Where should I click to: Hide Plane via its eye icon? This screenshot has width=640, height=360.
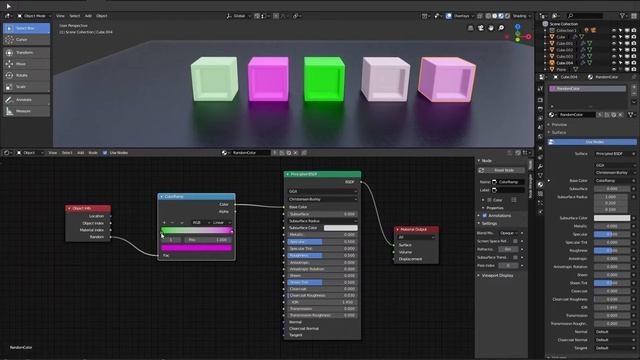613,69
